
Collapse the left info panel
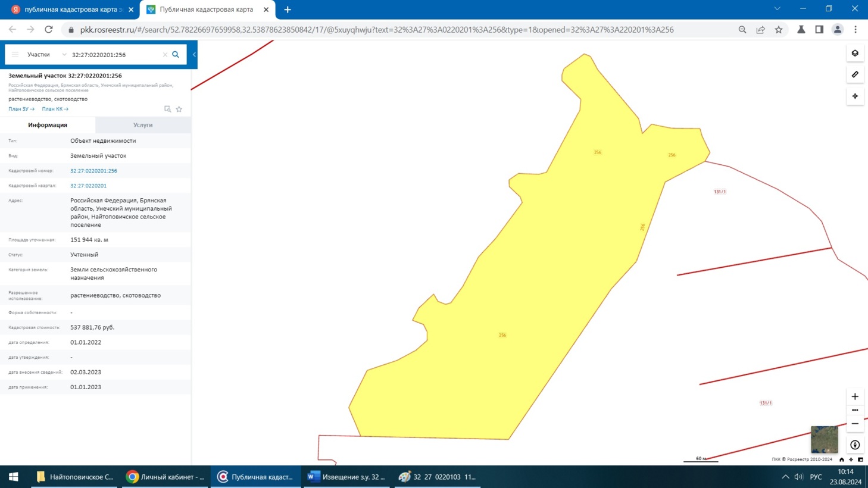tap(194, 55)
